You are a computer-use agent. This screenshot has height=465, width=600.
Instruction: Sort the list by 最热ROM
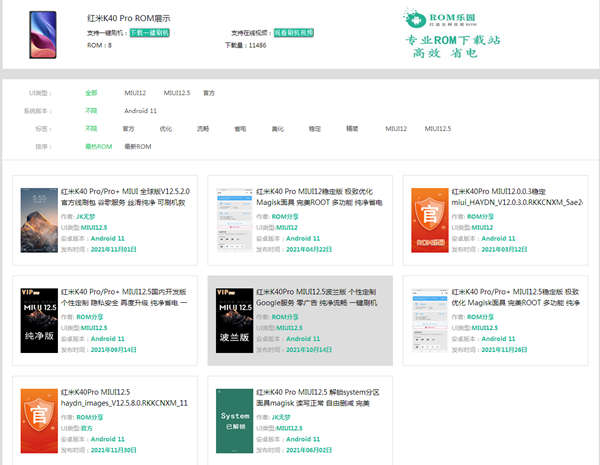coord(98,146)
